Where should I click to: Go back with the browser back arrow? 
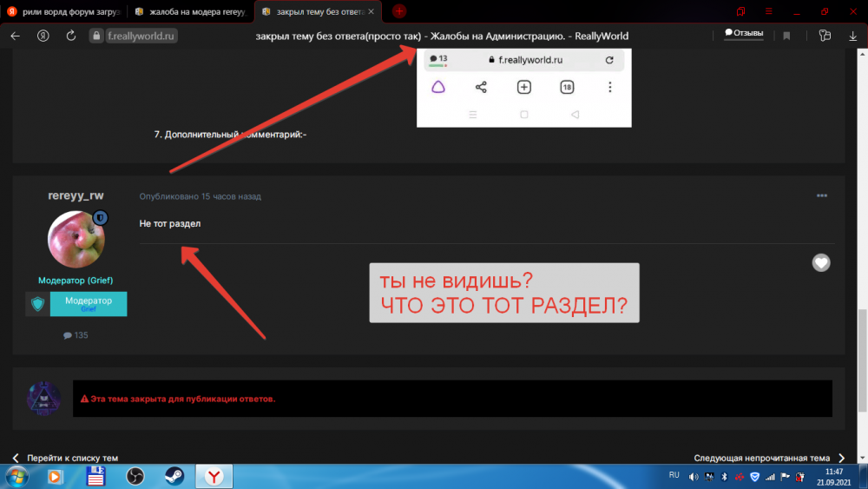[15, 36]
